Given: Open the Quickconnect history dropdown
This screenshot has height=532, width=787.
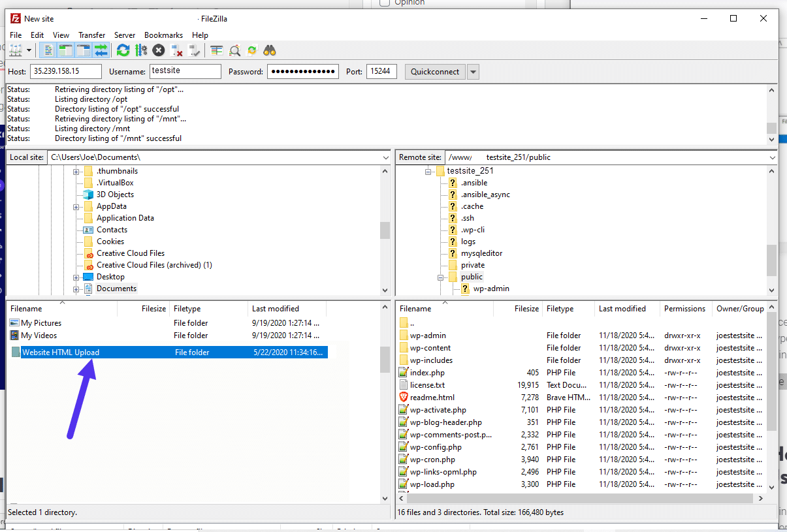Looking at the screenshot, I should 472,71.
